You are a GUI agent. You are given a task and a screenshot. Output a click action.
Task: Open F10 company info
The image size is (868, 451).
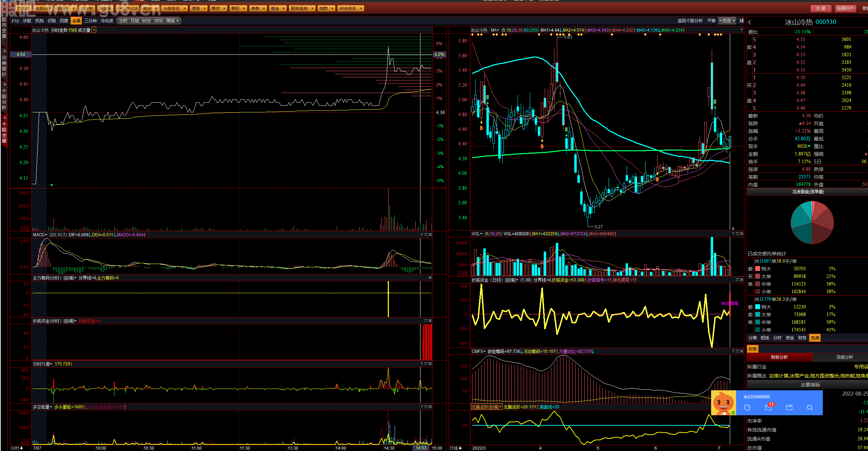pyautogui.click(x=15, y=21)
